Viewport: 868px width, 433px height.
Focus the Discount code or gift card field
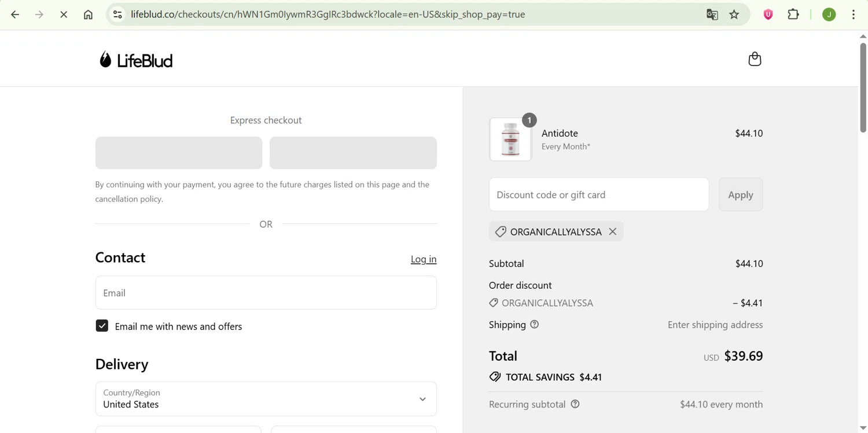(x=599, y=195)
